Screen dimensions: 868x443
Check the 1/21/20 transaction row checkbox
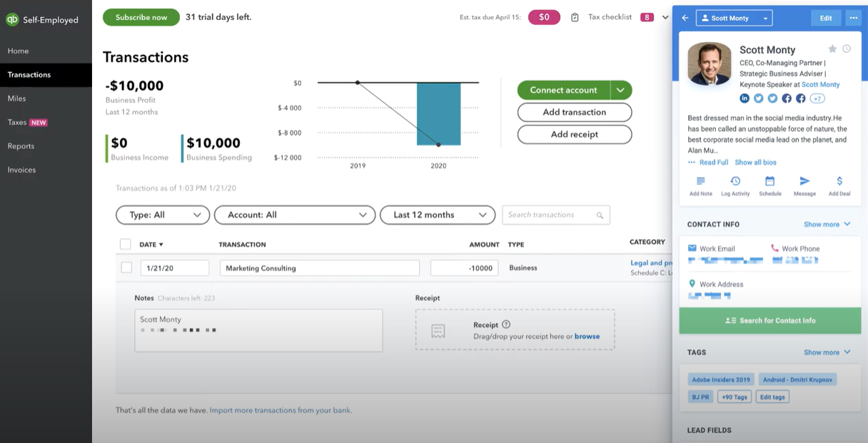(126, 268)
